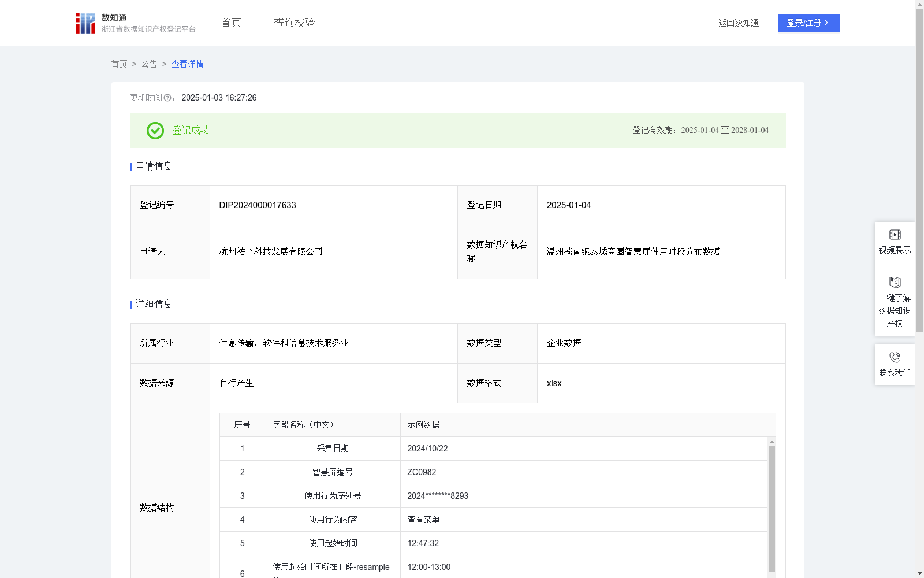Select sample data 12:47:32
Viewport: 924px width, 578px height.
click(x=423, y=543)
